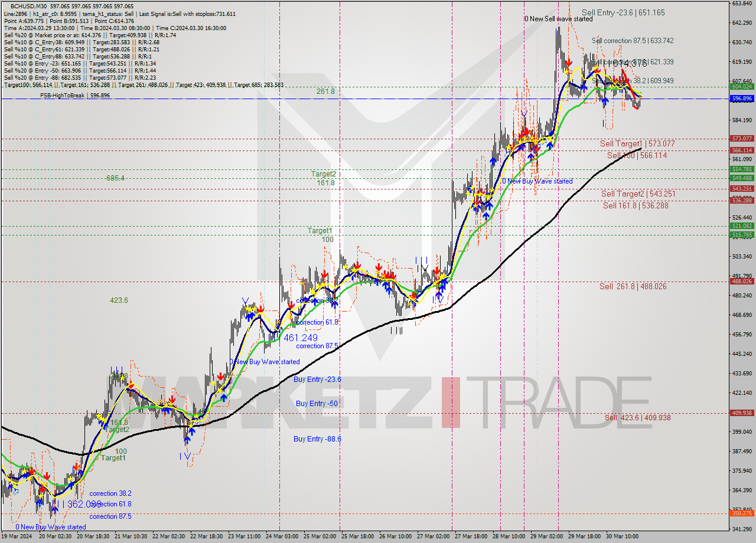Screen dimensions: 756x543
Task: Click the green 554.785 price tag on the axis
Action: 742,169
